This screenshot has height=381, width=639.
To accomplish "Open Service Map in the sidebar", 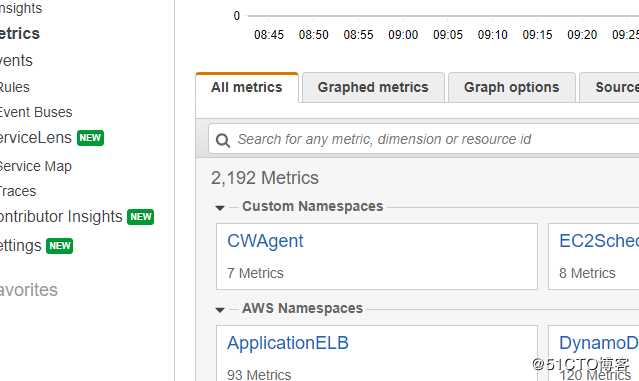I will (35, 166).
